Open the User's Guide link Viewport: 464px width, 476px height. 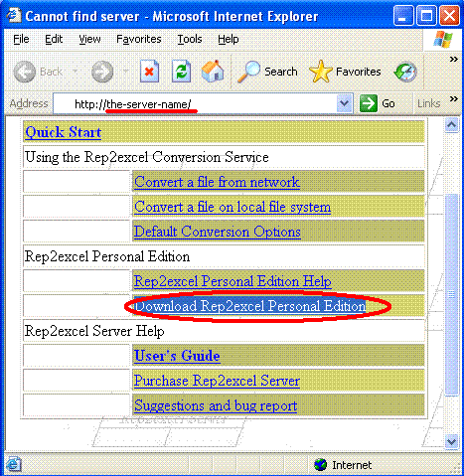(177, 356)
